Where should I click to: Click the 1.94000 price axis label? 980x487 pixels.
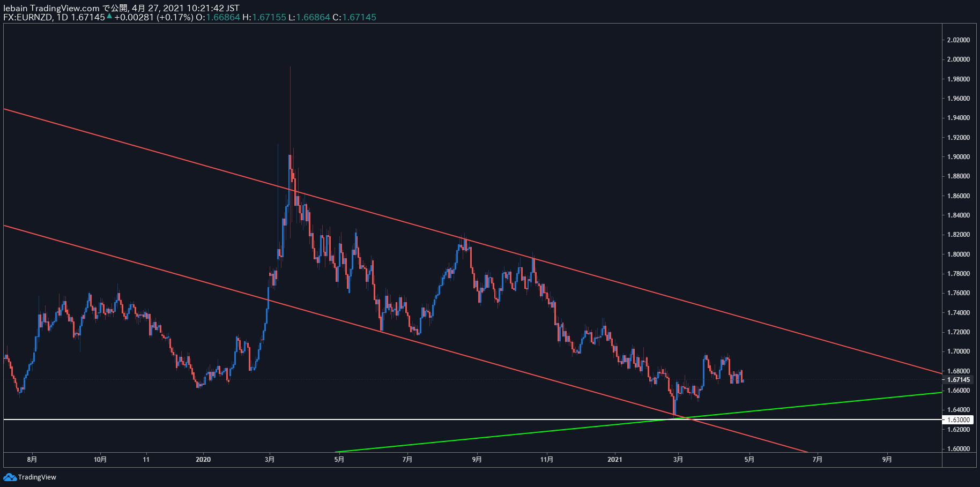click(x=958, y=118)
